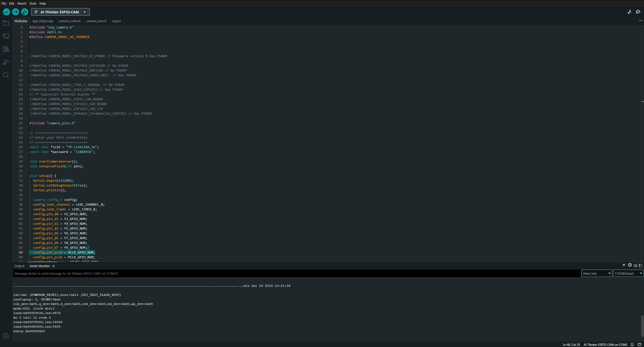
Task: Close the Serial Monitor tab
Action: (x=53, y=266)
